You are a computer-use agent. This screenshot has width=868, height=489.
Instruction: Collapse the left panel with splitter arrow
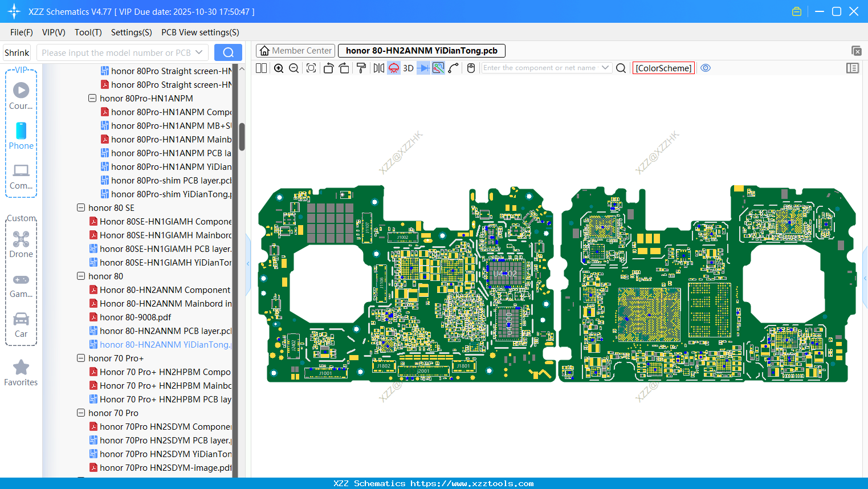click(x=248, y=263)
